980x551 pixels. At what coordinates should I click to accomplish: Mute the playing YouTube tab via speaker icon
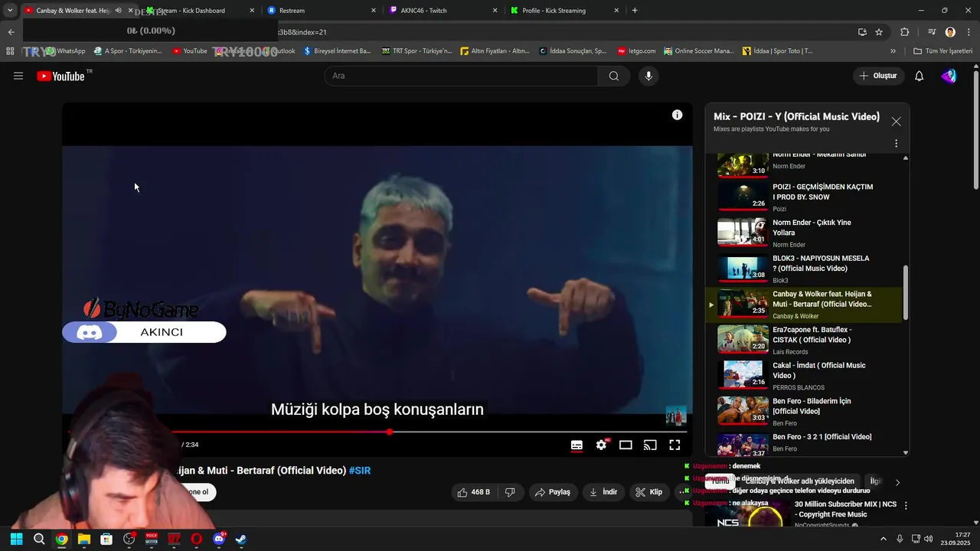click(x=118, y=11)
